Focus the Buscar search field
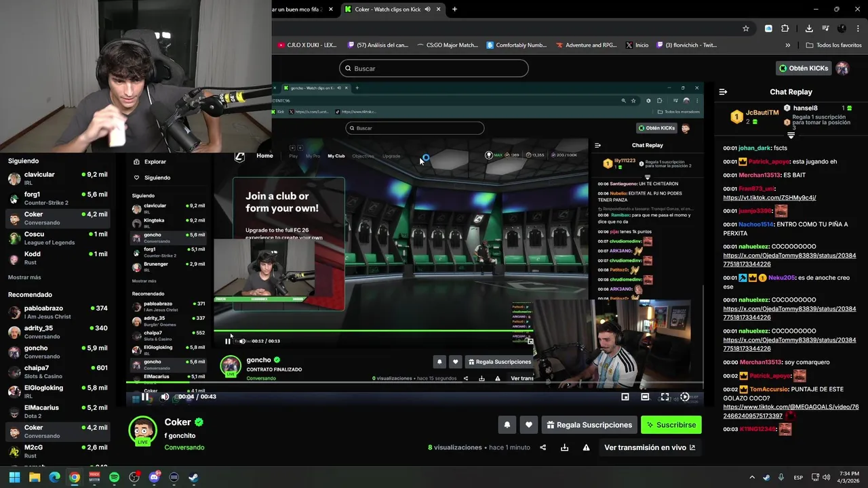The width and height of the screenshot is (868, 488). pyautogui.click(x=434, y=68)
